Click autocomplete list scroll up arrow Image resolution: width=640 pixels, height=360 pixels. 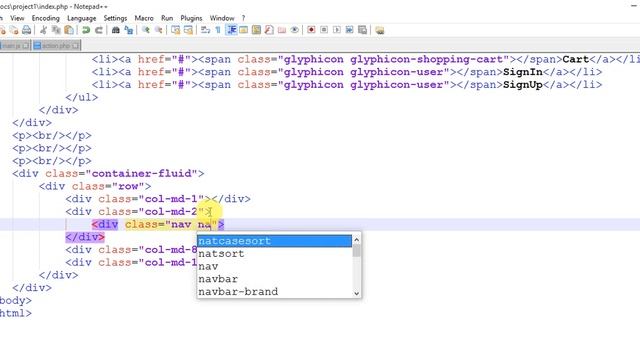356,240
